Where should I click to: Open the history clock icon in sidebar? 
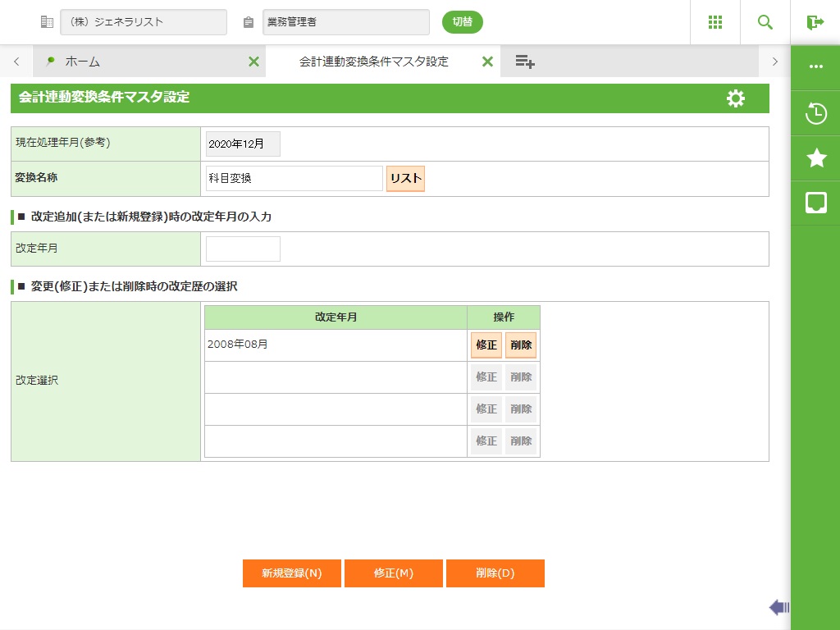tap(815, 113)
